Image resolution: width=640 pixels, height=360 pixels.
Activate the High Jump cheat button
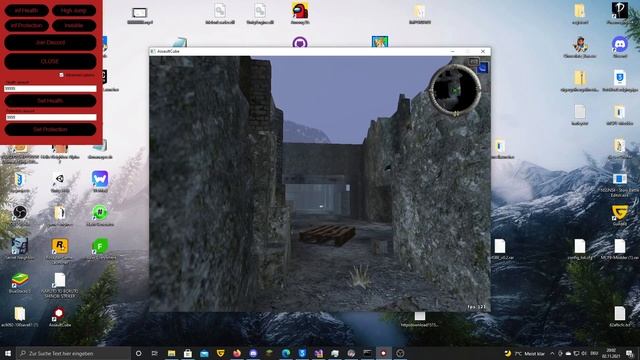74,11
